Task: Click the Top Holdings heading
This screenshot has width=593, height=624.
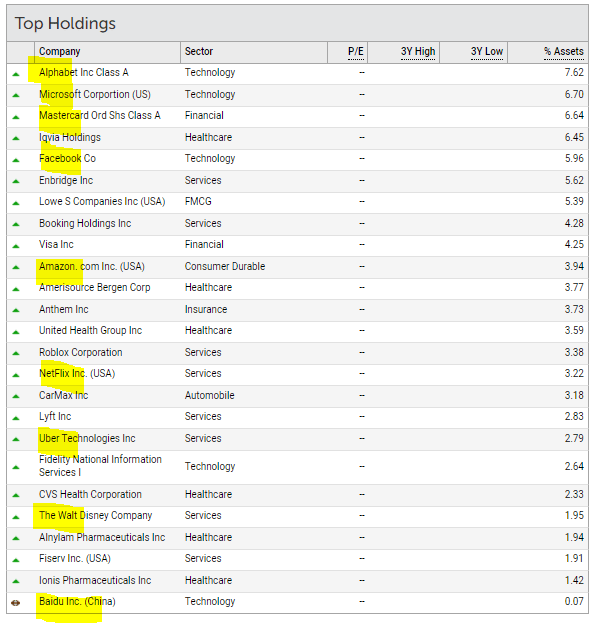Action: coord(65,23)
